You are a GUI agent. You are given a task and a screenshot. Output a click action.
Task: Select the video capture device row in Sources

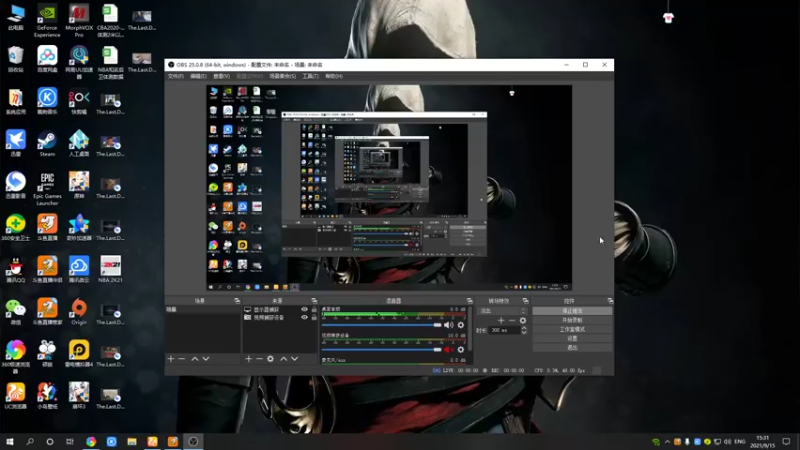point(281,317)
